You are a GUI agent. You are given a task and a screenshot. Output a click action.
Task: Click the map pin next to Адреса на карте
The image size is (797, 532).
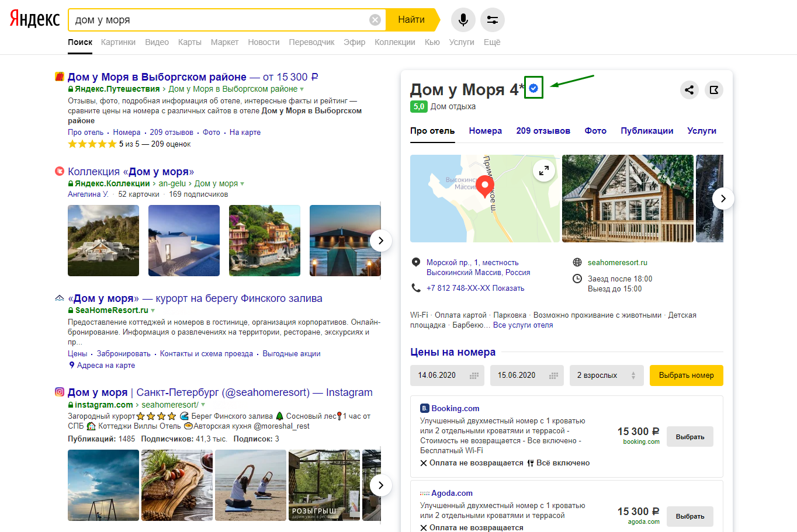tap(72, 365)
